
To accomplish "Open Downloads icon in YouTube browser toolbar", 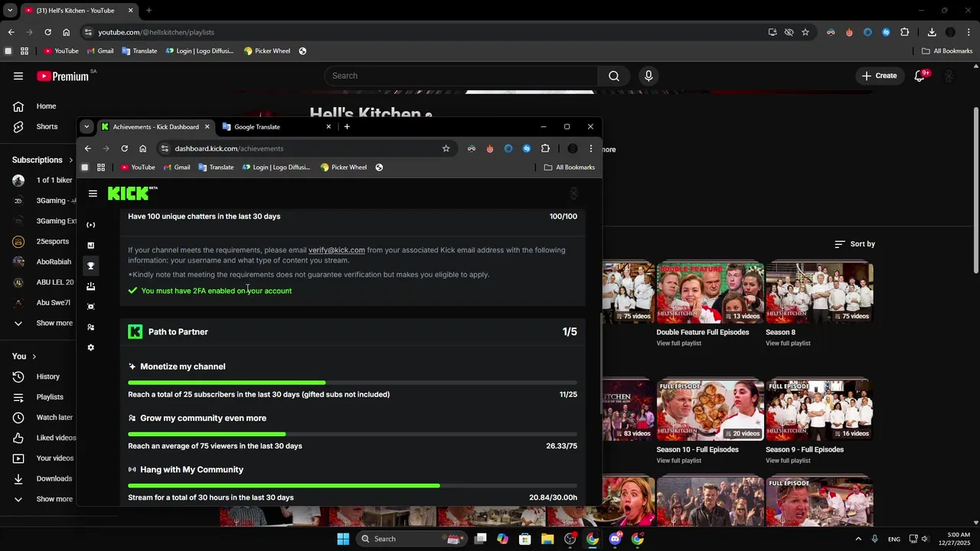I will tap(932, 32).
